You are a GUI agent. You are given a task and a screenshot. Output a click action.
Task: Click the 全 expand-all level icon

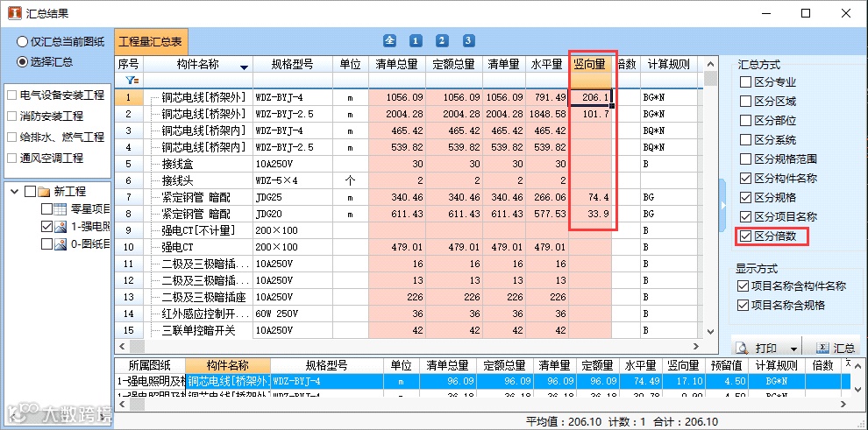pos(389,40)
